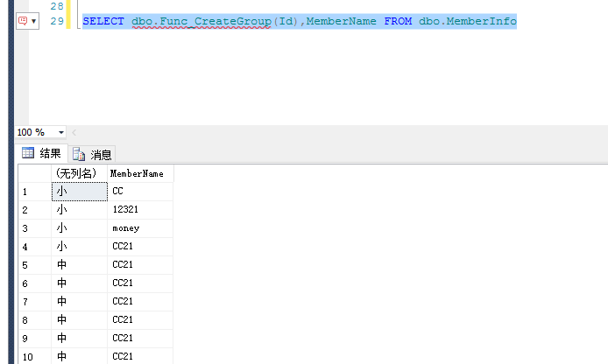Select the CC21 cell in row 8
Viewport: 608px width, 364px height.
(140, 320)
